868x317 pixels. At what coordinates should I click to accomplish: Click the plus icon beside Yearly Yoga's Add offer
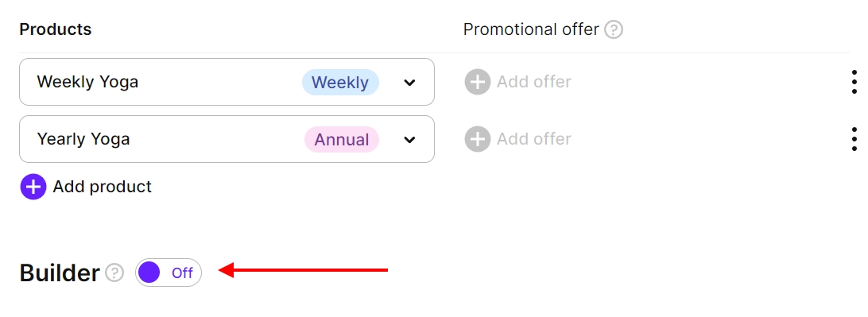477,139
